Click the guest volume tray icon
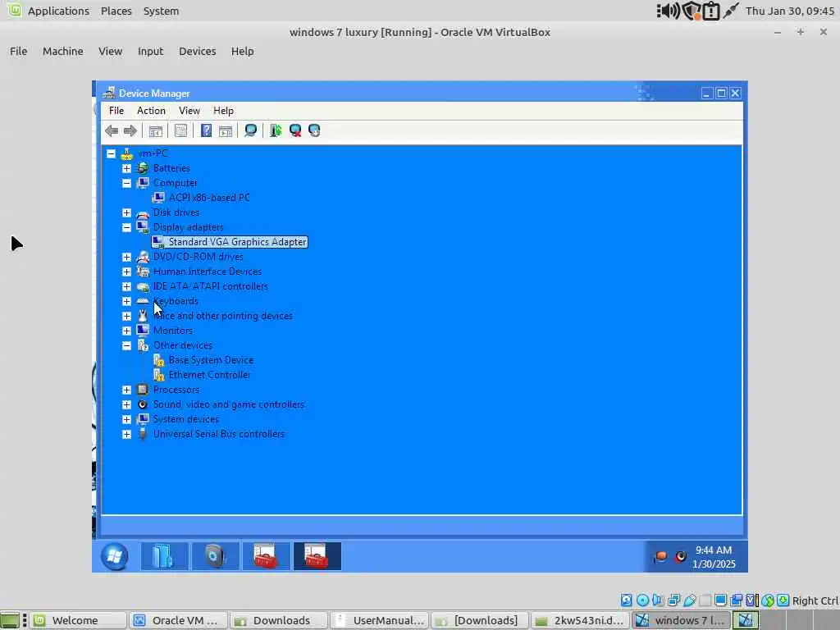840x630 pixels. click(680, 557)
